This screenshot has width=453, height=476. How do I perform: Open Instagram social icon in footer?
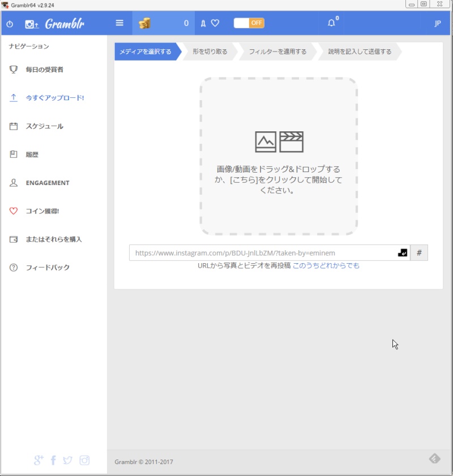(84, 460)
